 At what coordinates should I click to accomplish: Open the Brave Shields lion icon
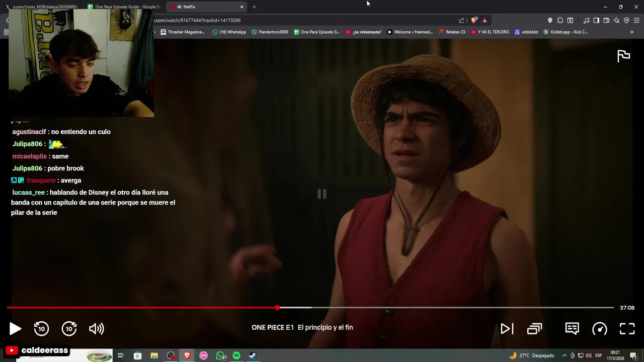point(474,20)
